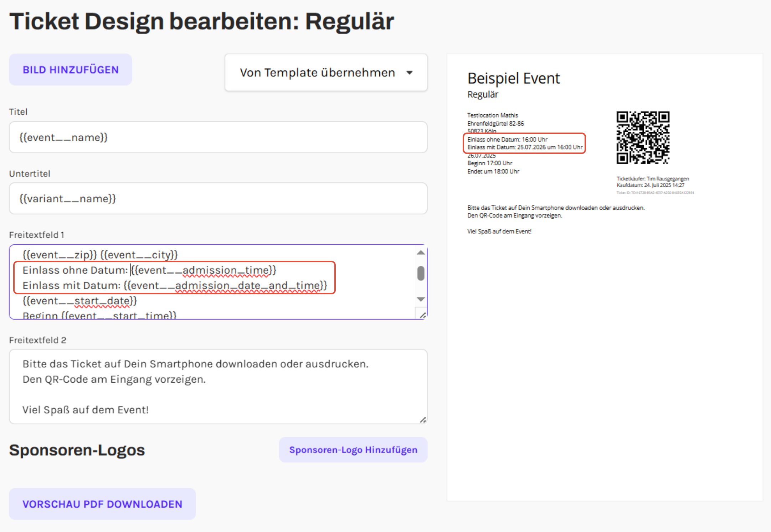Click the resize handle of Freitextfeld 2

point(423,420)
